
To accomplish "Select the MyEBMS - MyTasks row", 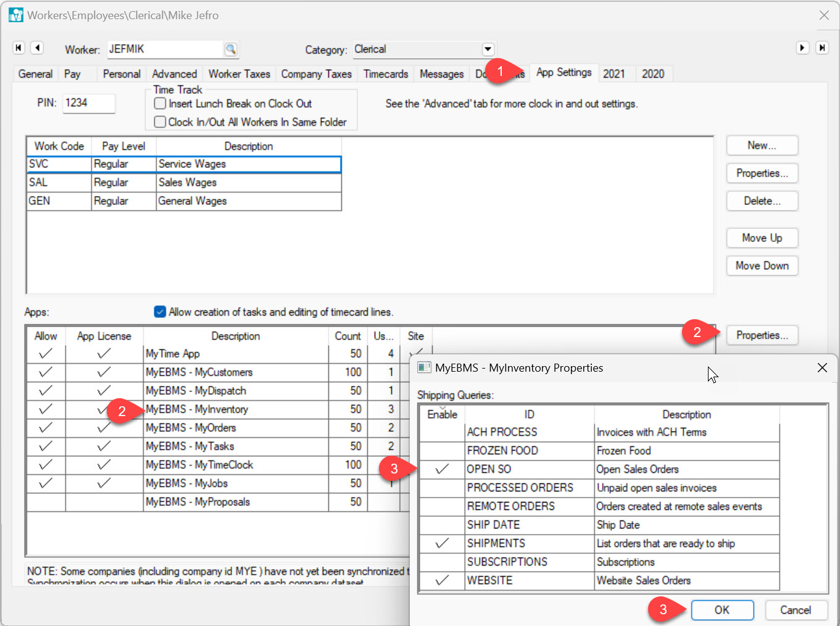I will click(x=219, y=446).
